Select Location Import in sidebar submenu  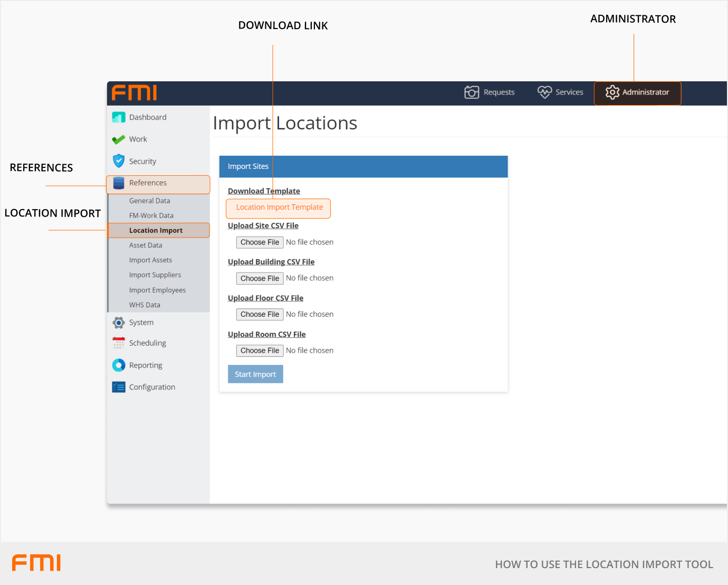156,231
